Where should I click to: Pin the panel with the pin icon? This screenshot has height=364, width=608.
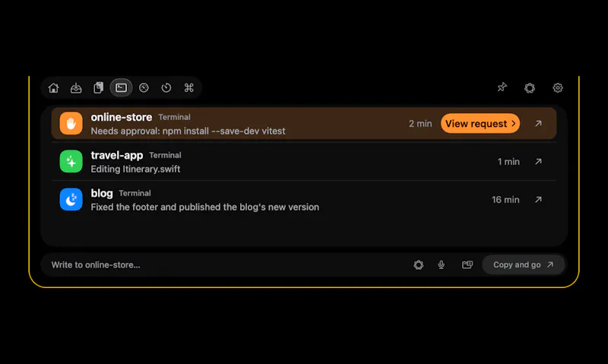click(x=502, y=87)
